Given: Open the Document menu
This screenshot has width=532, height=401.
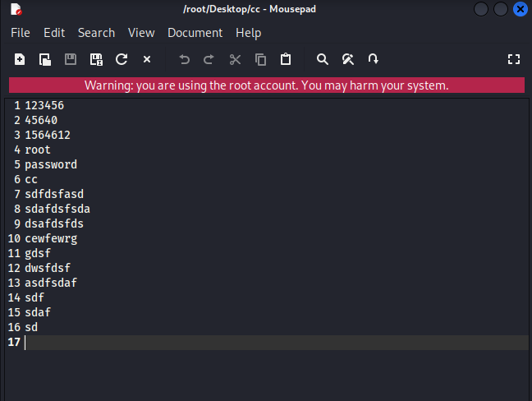Looking at the screenshot, I should tap(195, 33).
